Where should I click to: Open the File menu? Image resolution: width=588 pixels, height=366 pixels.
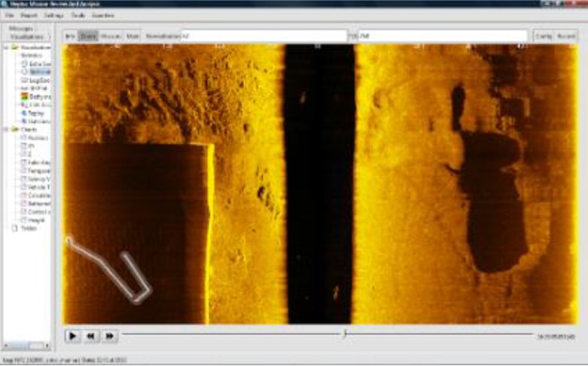click(x=10, y=14)
